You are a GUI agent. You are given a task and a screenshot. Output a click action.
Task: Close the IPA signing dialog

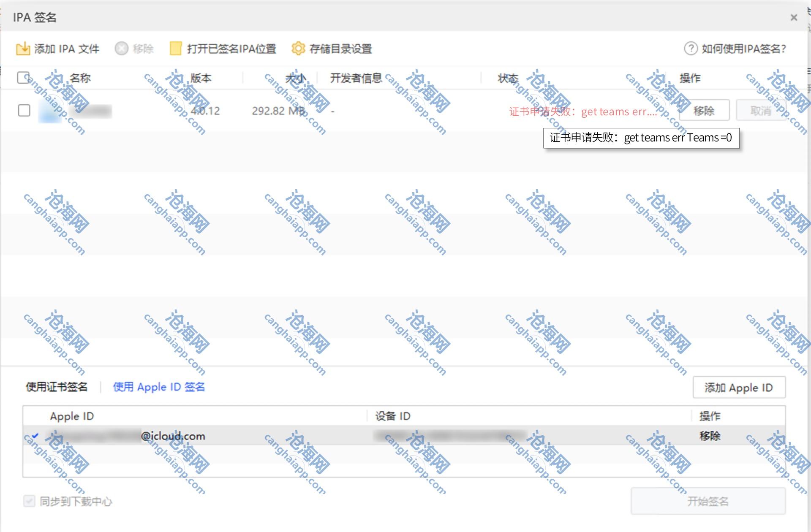794,17
